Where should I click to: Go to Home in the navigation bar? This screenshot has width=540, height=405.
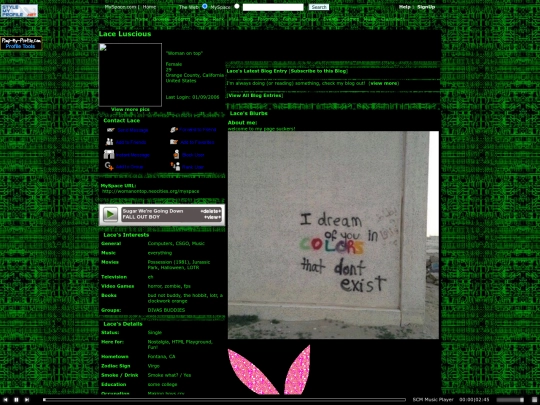click(x=141, y=19)
